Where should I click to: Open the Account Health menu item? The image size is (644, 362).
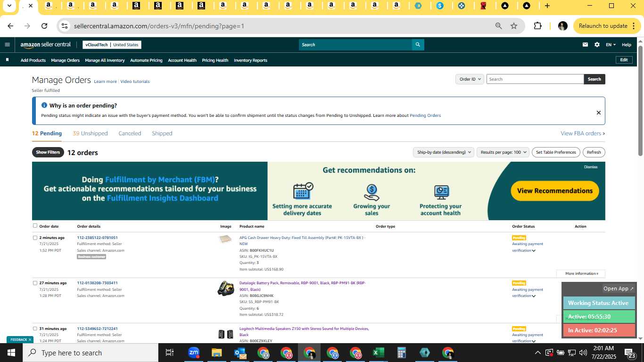[x=182, y=60]
